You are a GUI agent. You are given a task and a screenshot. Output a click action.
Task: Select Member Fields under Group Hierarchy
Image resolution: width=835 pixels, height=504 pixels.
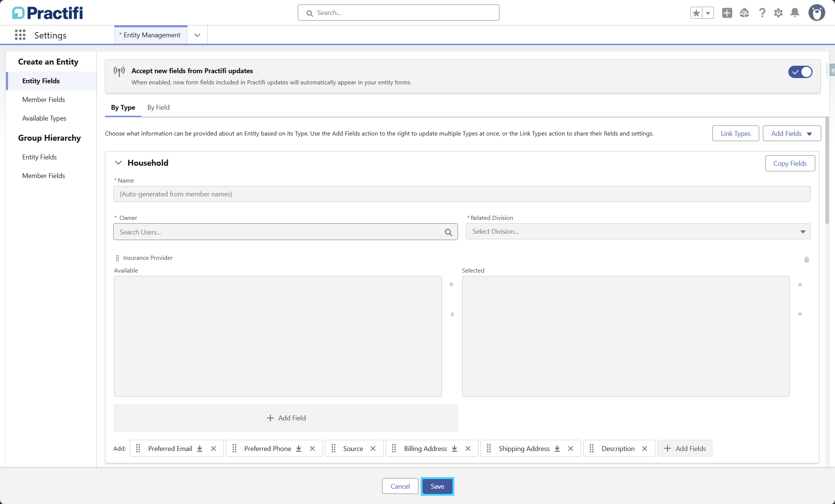tap(43, 176)
